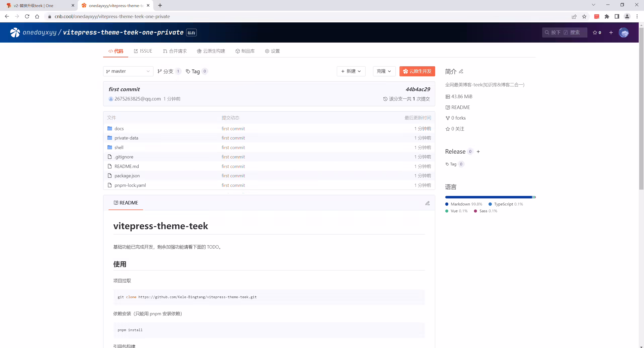
Task: Click the README link in sidebar
Action: 458,107
